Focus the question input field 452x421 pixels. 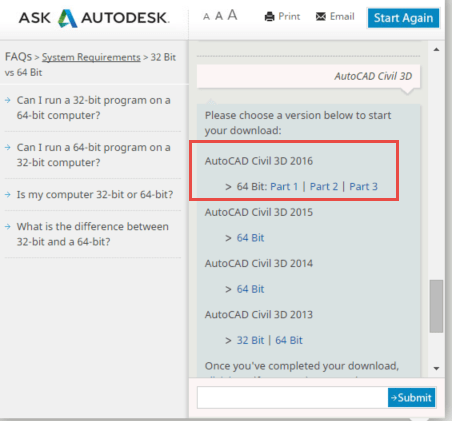click(x=292, y=397)
